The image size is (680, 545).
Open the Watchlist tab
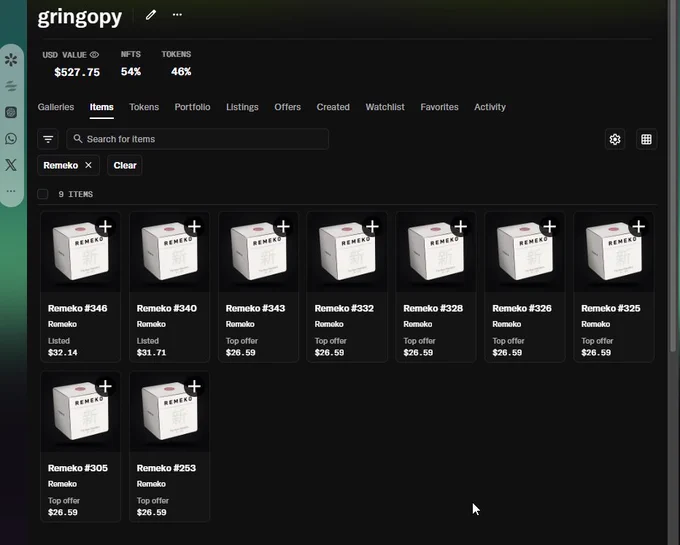tap(385, 107)
